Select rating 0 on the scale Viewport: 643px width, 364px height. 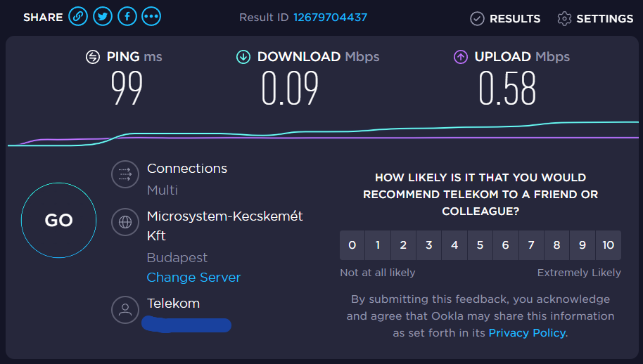pos(352,245)
